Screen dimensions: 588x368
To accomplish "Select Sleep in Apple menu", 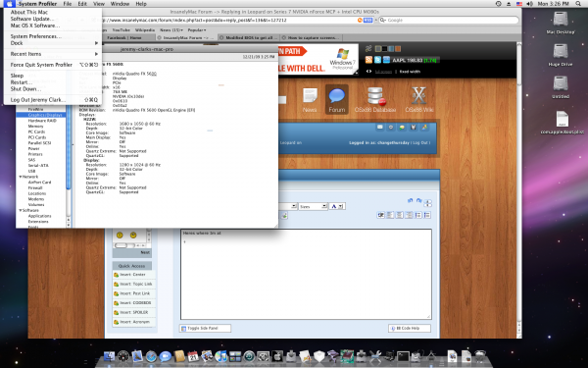I will [17, 76].
